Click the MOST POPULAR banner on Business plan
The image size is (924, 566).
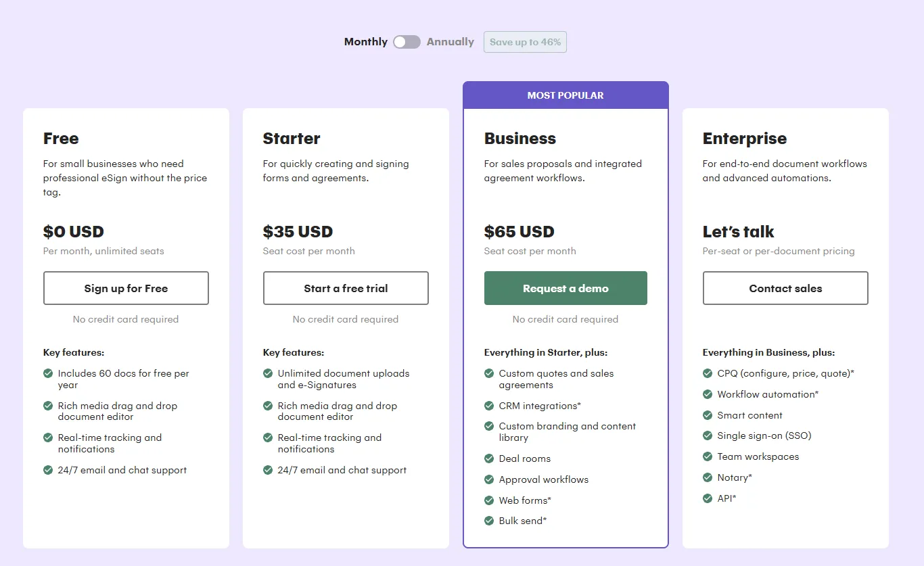[x=565, y=95]
